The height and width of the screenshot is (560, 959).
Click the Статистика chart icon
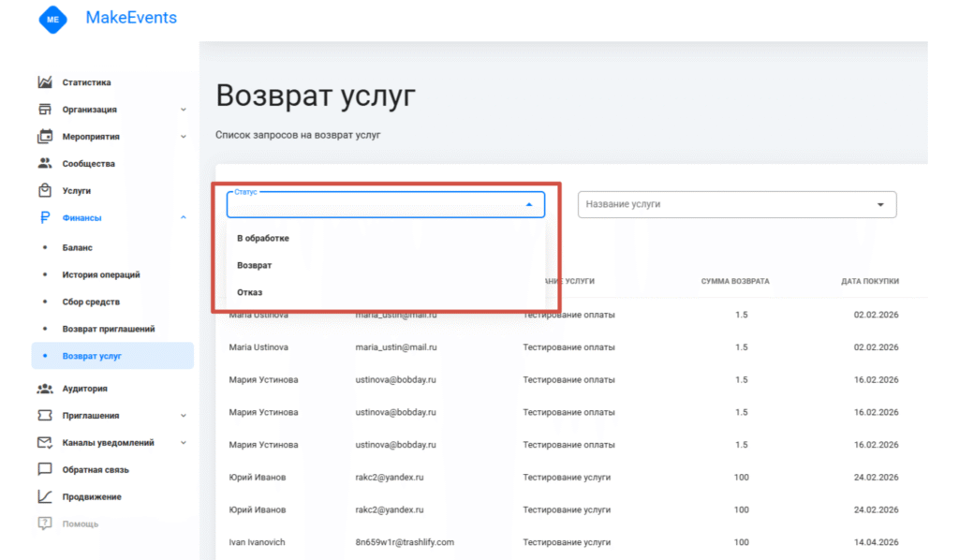[x=45, y=81]
